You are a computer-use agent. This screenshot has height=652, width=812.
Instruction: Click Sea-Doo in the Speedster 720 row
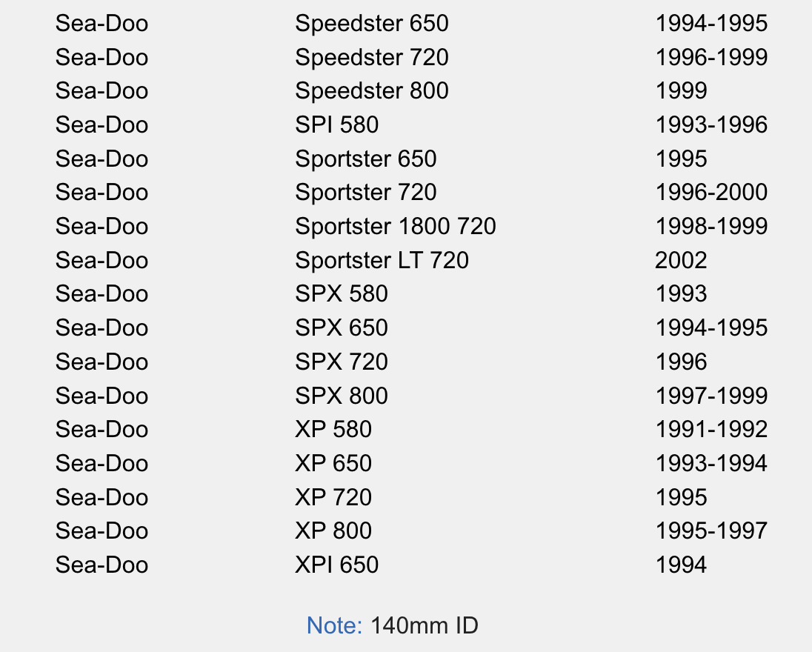click(x=101, y=57)
